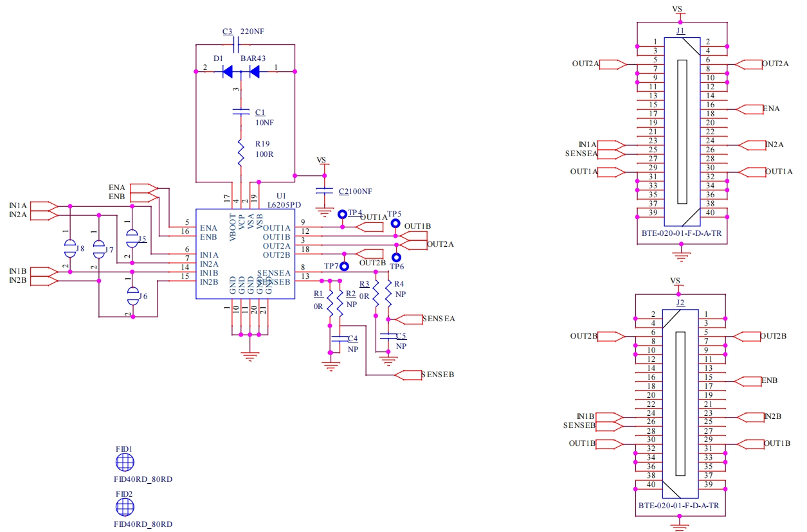Click the C3 220NF capacitor symbol
The width and height of the screenshot is (807, 532).
[x=235, y=44]
